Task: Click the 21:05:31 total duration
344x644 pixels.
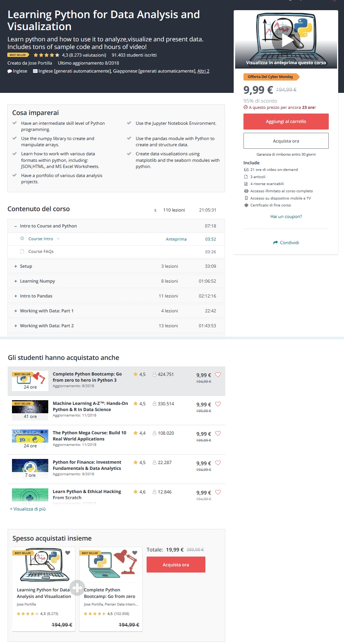Action: 208,210
